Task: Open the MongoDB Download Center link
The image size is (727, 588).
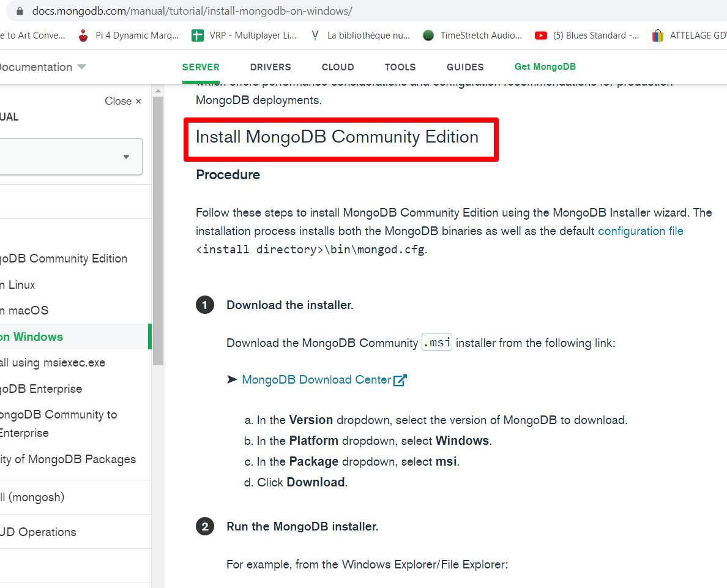Action: (316, 380)
